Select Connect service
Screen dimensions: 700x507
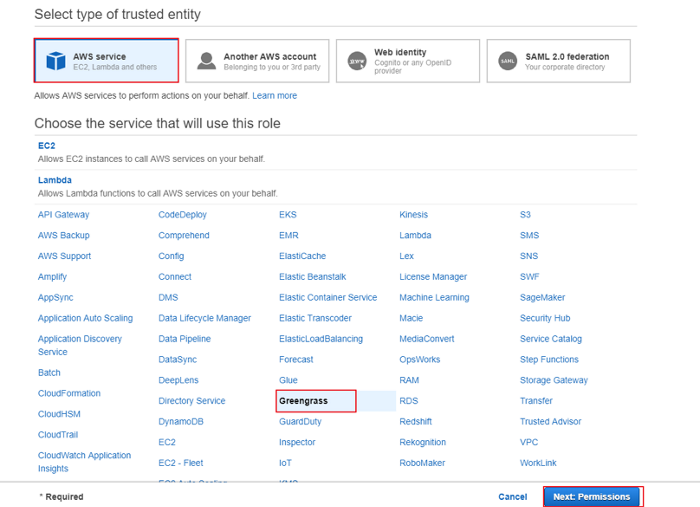(175, 277)
